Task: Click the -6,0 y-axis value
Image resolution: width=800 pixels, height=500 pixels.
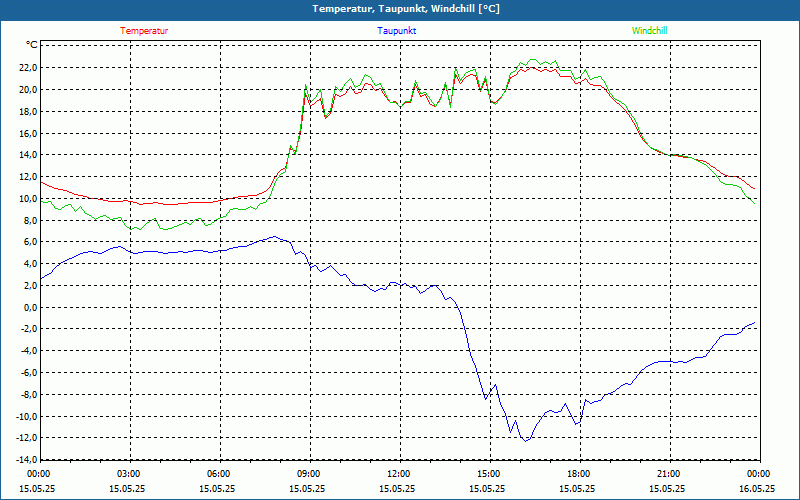Action: click(29, 373)
